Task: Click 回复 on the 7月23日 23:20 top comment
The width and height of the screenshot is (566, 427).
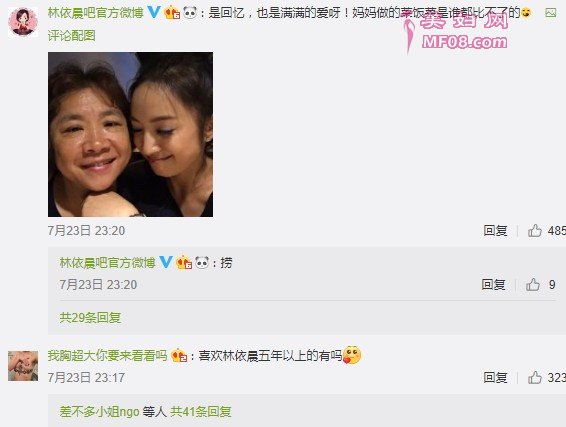Action: (496, 231)
